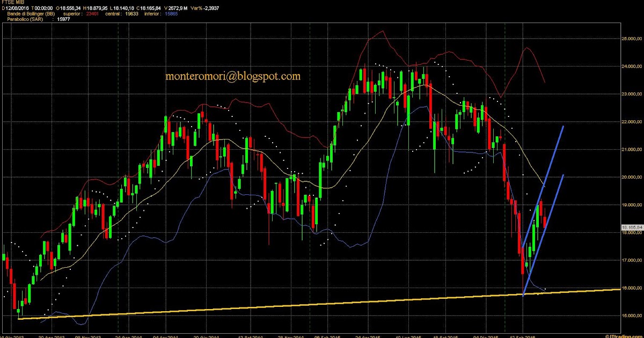Click the FTSE MIB title label

pos(13,3)
